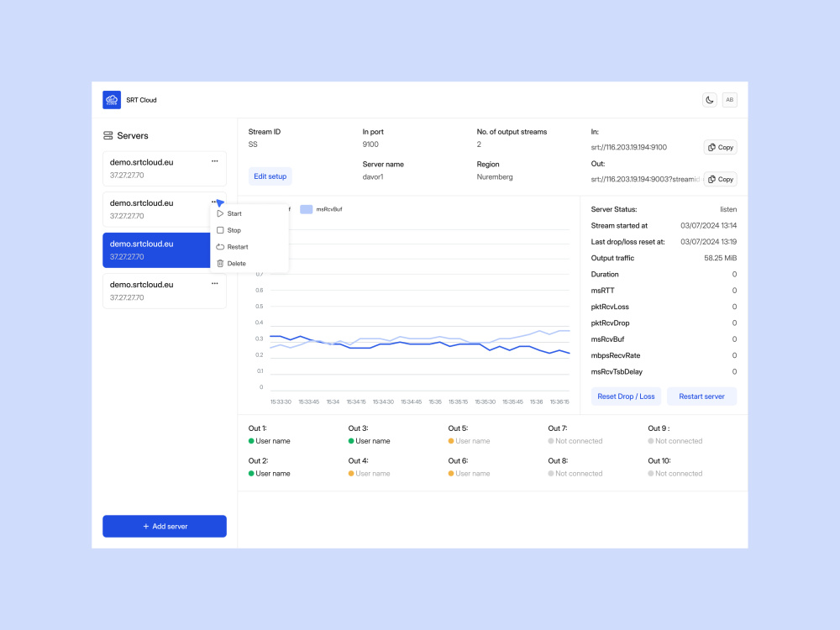This screenshot has width=840, height=630.
Task: Click the SRT Cloud logo icon
Action: 112,100
